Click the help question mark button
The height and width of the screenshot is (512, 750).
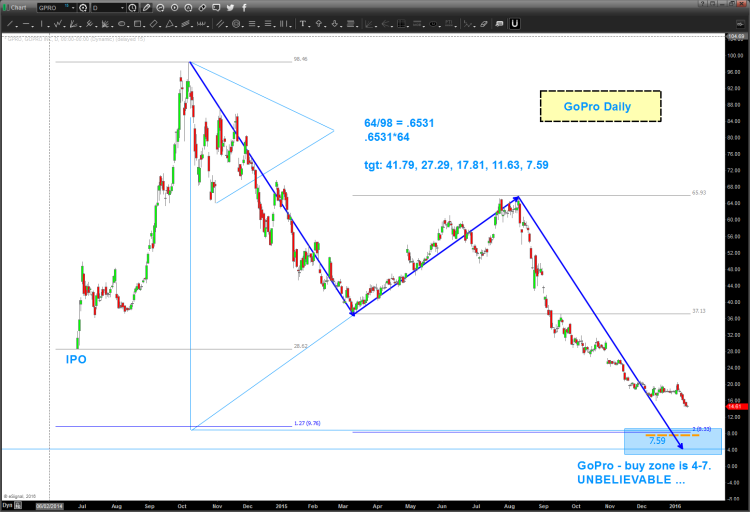click(702, 3)
